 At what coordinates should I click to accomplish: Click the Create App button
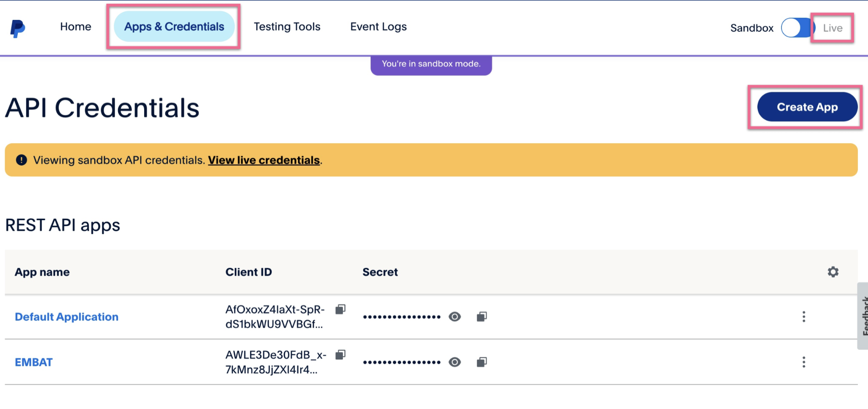tap(807, 107)
